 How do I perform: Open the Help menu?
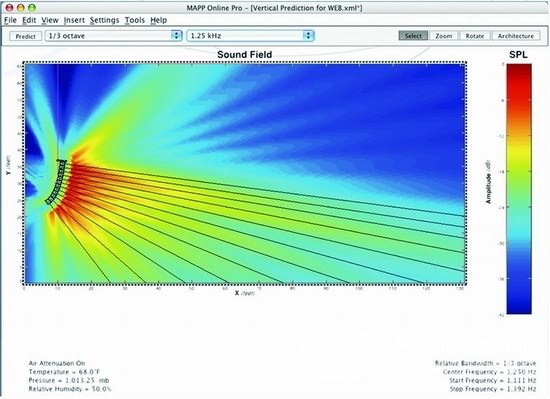pos(159,20)
